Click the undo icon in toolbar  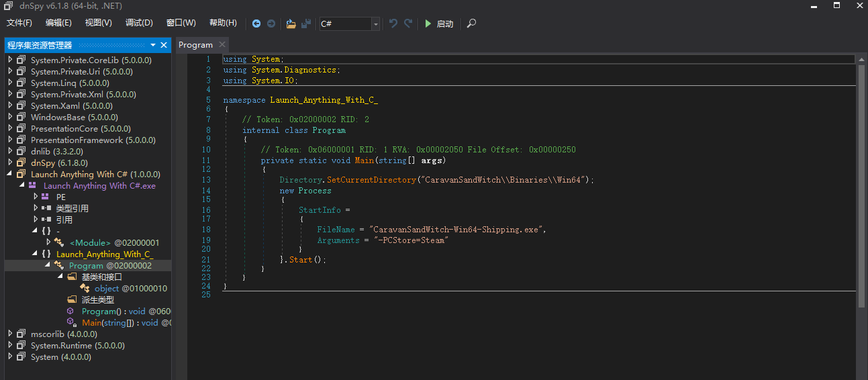tap(393, 23)
